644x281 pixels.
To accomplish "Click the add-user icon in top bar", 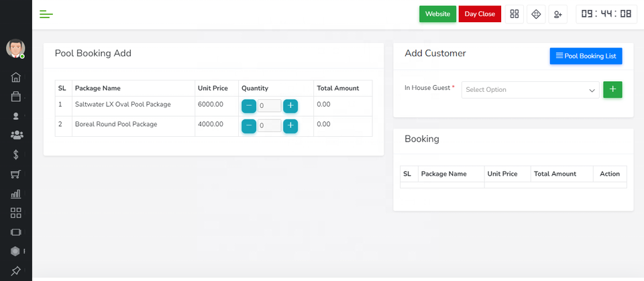I will [x=557, y=14].
